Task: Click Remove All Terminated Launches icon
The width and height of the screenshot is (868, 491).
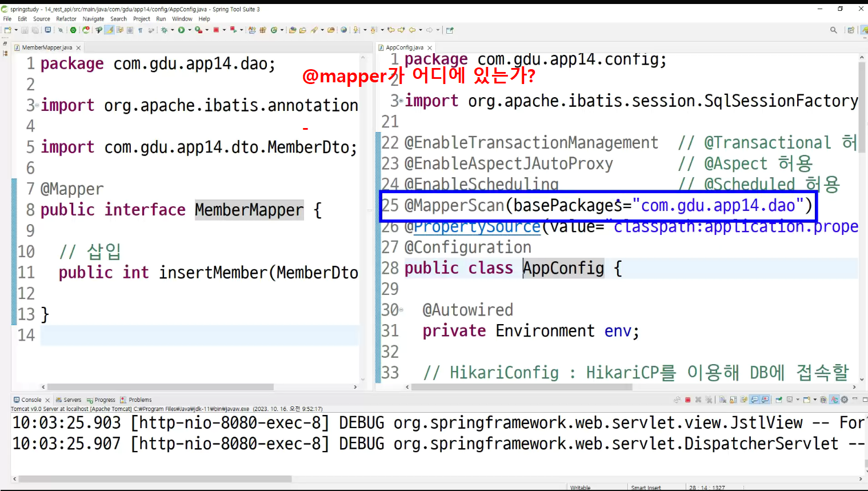Action: click(709, 400)
